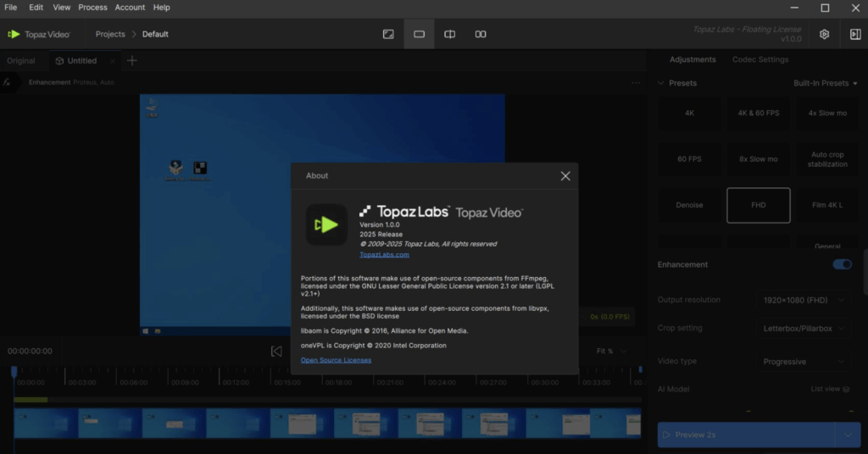Switch to the Original tab
Viewport: 868px width, 454px height.
[x=21, y=61]
